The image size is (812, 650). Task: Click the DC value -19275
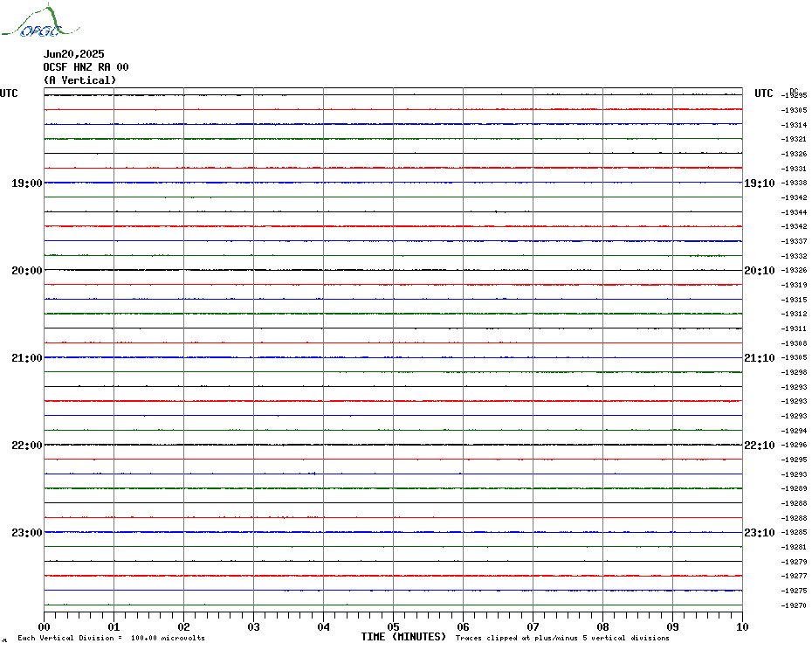[794, 591]
